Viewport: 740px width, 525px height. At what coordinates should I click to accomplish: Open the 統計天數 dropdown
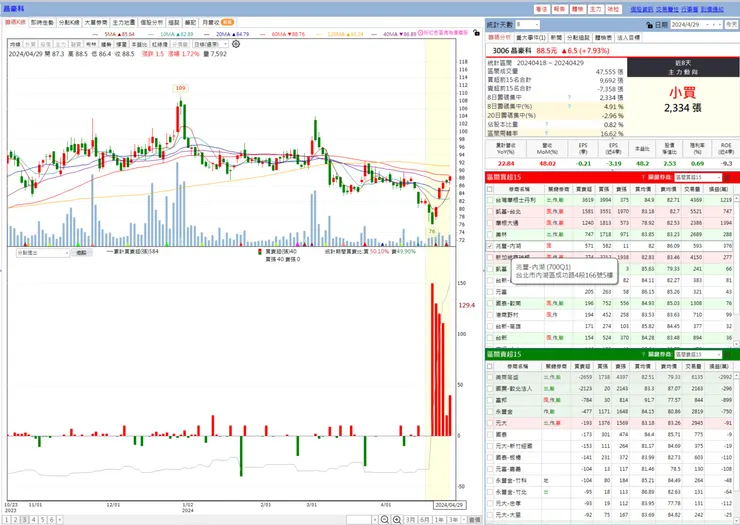(x=527, y=25)
